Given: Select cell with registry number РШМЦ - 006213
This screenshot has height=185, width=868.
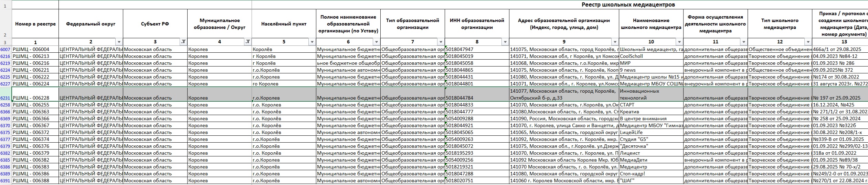Looking at the screenshot, I should (x=35, y=56).
